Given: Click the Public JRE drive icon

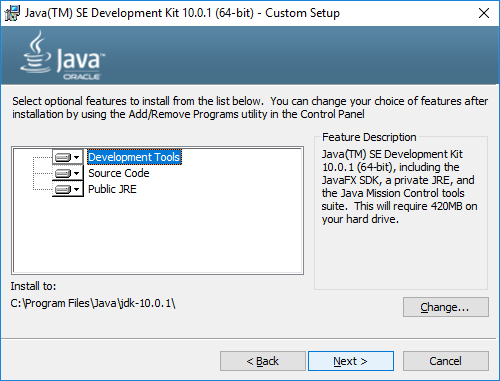Looking at the screenshot, I should click(x=63, y=189).
